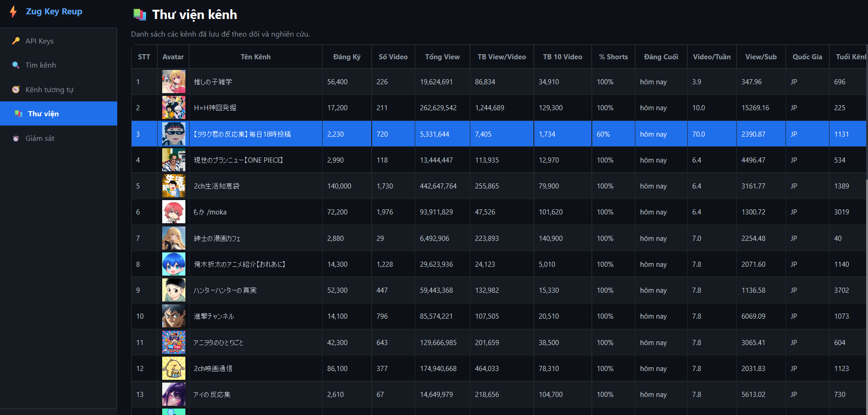The width and height of the screenshot is (868, 415).
Task: Click the library icon next to page title
Action: (x=139, y=15)
